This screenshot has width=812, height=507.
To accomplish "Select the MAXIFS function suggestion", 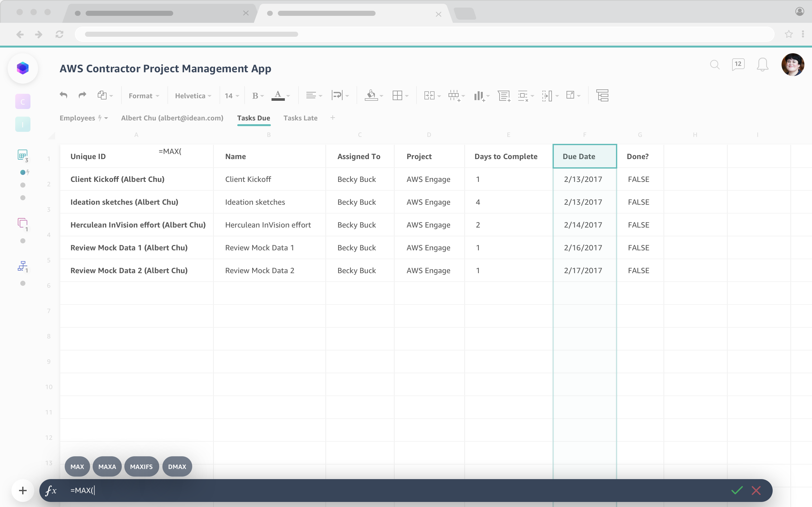I will 141,466.
